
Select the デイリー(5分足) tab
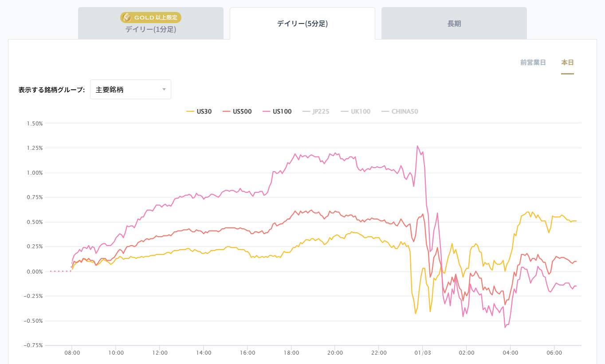point(302,22)
